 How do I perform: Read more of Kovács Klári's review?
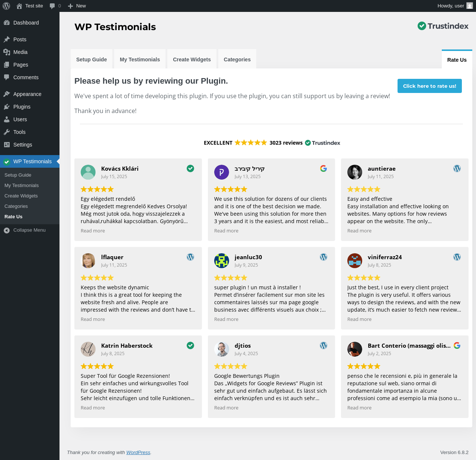click(93, 231)
